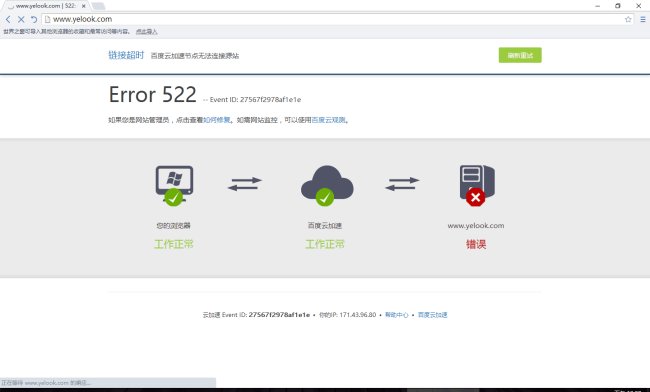Open the 百度云观测 link
The image size is (650, 392).
[x=328, y=120]
